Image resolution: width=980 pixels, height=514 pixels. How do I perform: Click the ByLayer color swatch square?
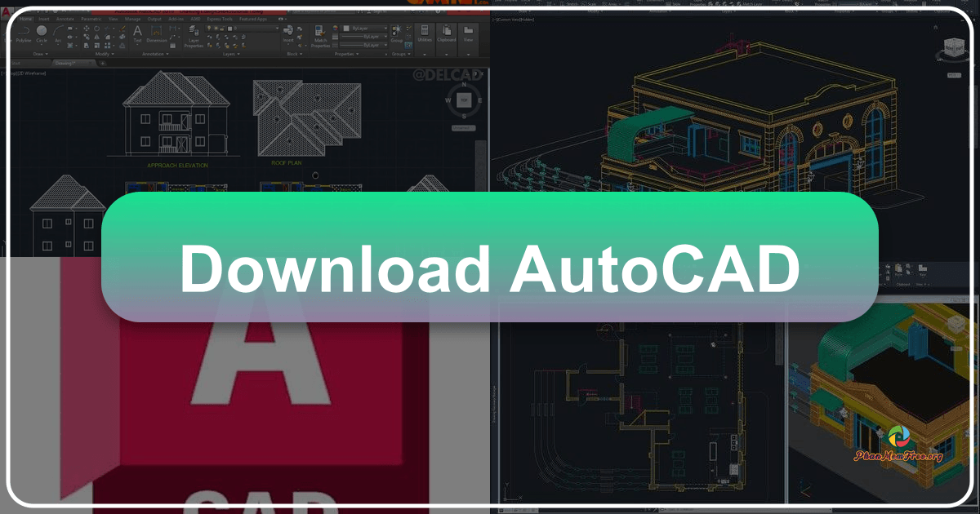(345, 28)
